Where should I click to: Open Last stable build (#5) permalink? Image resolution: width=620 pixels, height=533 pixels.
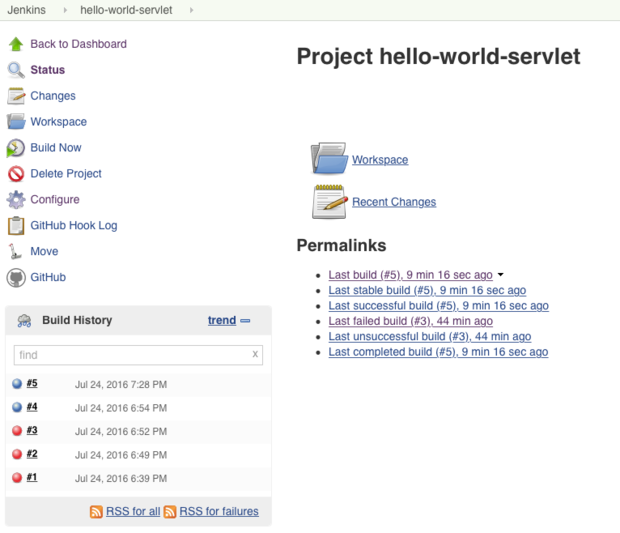(x=427, y=290)
